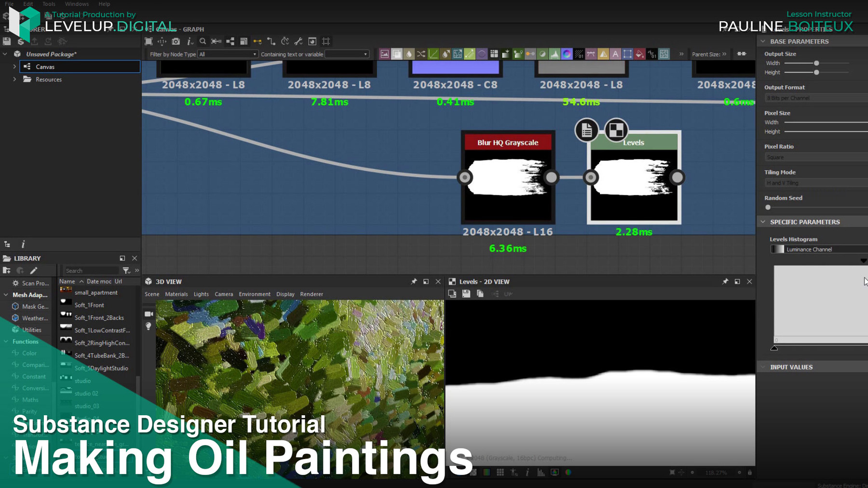Screen dimensions: 868x488
Task: Select the camera screenshot tool in graph toolbar
Action: [x=175, y=42]
